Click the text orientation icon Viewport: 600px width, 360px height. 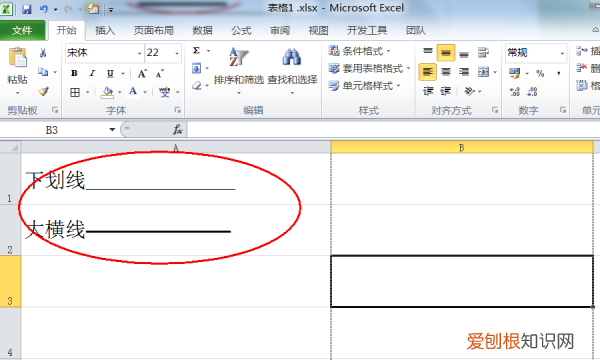[x=469, y=91]
